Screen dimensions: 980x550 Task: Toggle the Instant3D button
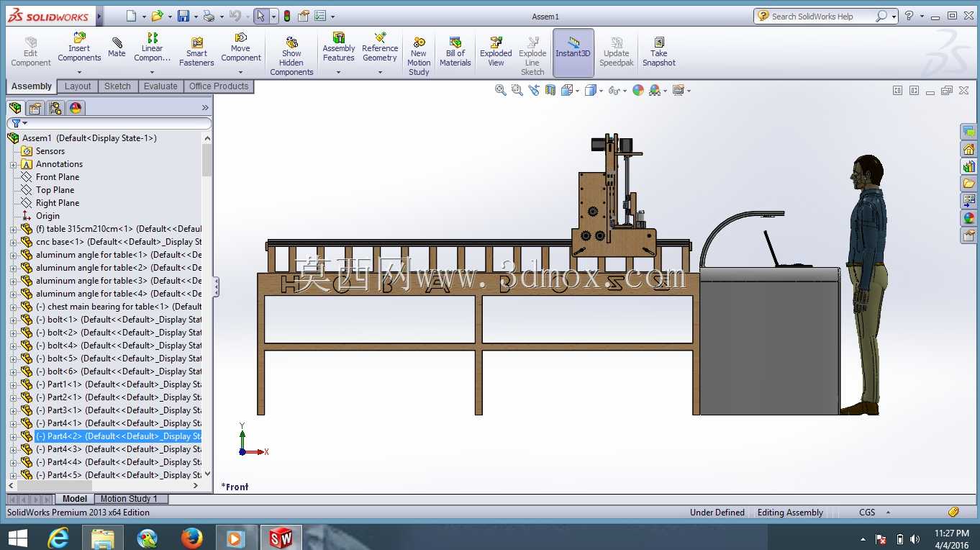click(573, 53)
